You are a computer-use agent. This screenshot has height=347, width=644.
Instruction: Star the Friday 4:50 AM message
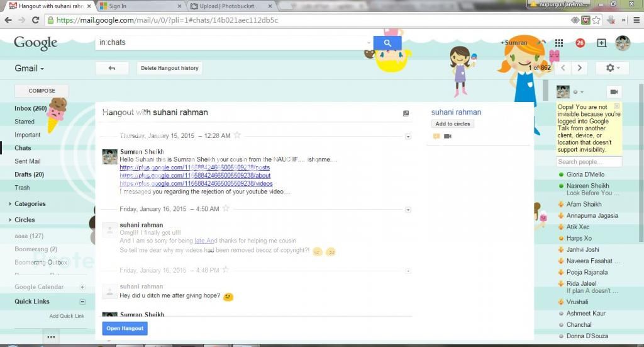click(x=226, y=208)
